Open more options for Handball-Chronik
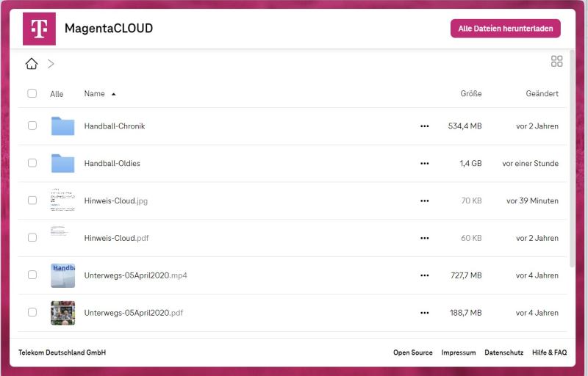This screenshot has height=376, width=588. 425,126
